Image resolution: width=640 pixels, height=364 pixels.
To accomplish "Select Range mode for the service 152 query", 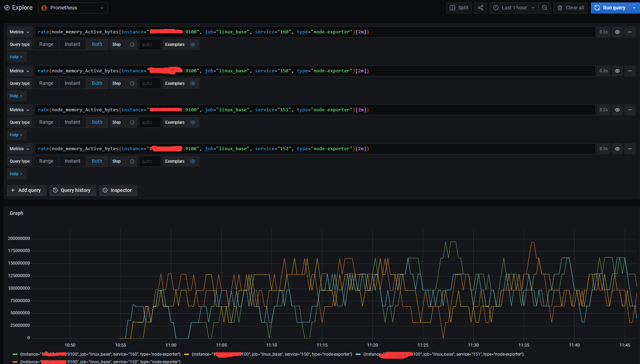I will point(46,161).
